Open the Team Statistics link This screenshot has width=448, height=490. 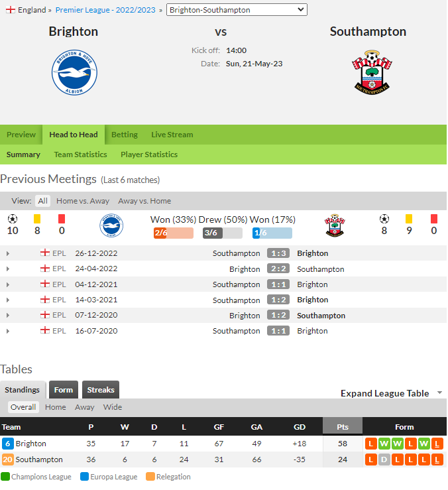point(80,154)
